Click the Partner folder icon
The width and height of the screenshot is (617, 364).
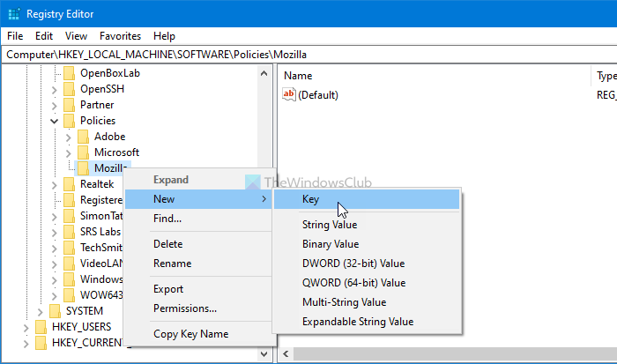[70, 105]
